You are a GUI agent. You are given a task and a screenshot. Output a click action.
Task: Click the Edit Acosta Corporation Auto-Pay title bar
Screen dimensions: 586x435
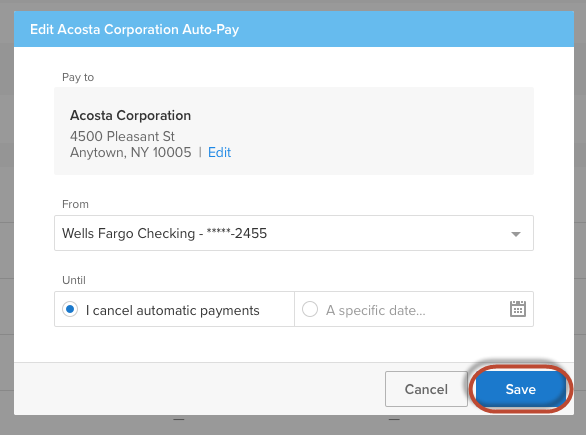point(294,29)
